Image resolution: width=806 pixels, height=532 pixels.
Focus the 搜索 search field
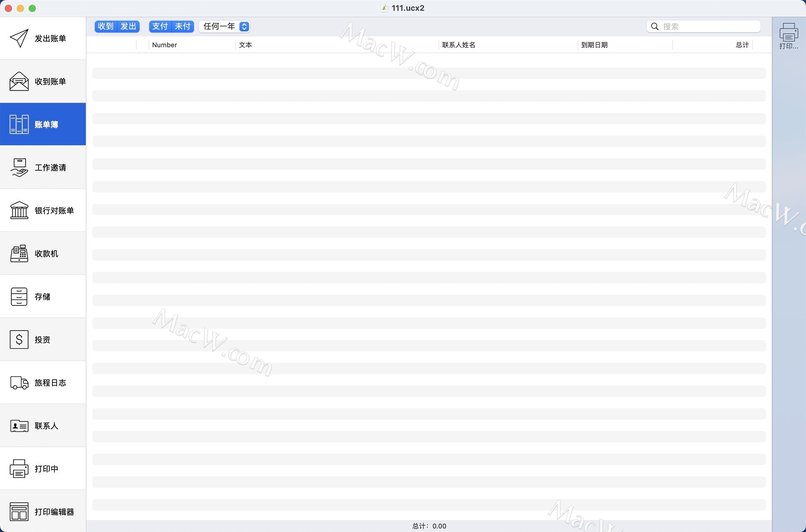click(x=704, y=26)
